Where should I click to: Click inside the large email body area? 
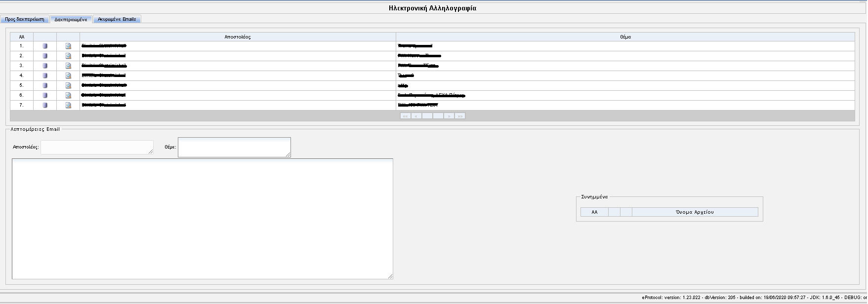[203, 219]
